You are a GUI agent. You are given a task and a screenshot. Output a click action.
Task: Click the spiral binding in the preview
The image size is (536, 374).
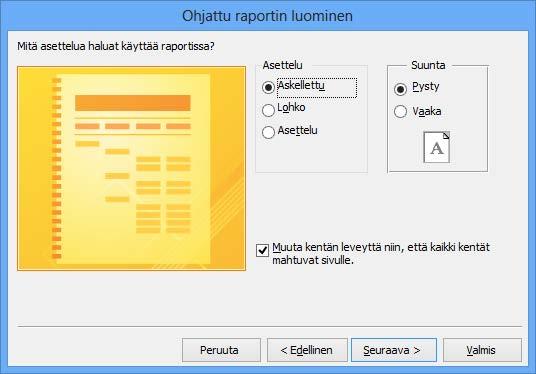coord(56,168)
